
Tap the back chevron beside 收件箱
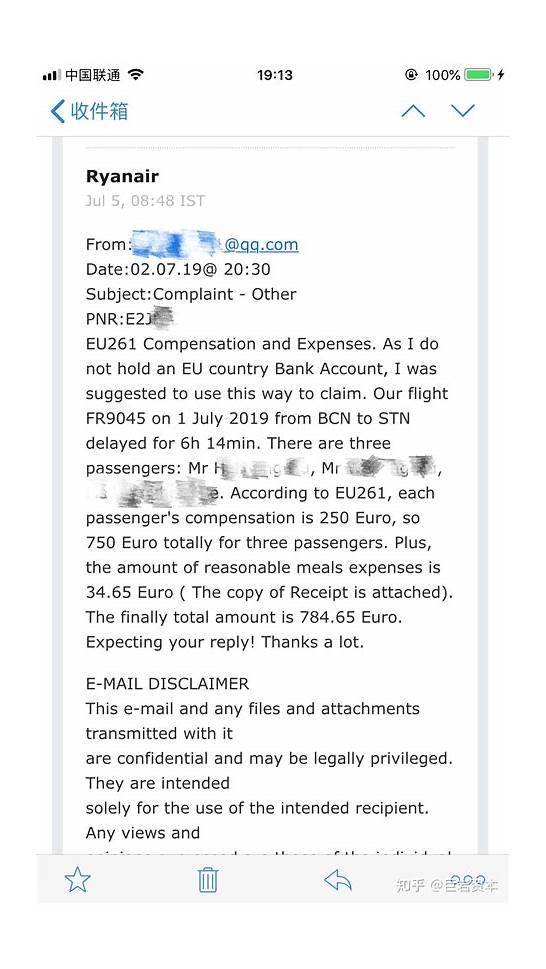57,111
